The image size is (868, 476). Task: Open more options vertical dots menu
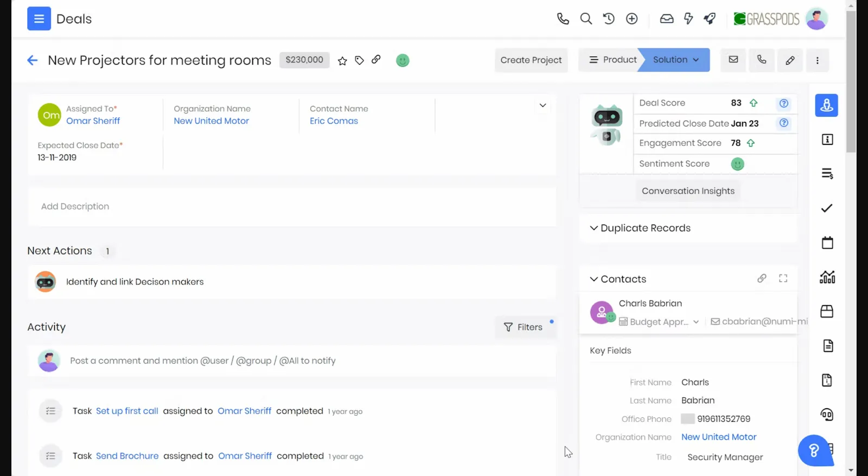818,60
